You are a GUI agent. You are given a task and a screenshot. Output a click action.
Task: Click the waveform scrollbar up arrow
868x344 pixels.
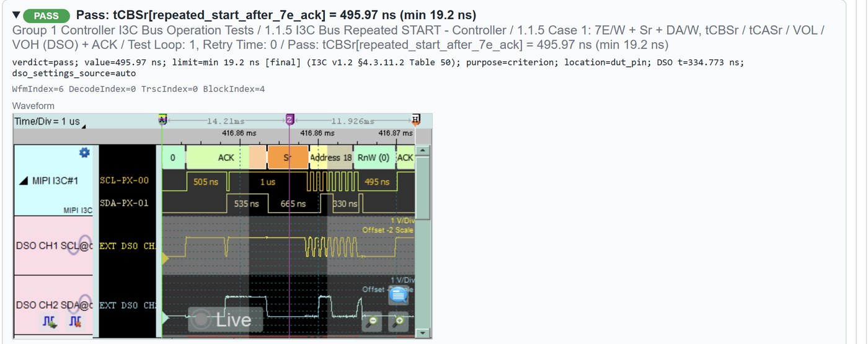click(x=423, y=151)
